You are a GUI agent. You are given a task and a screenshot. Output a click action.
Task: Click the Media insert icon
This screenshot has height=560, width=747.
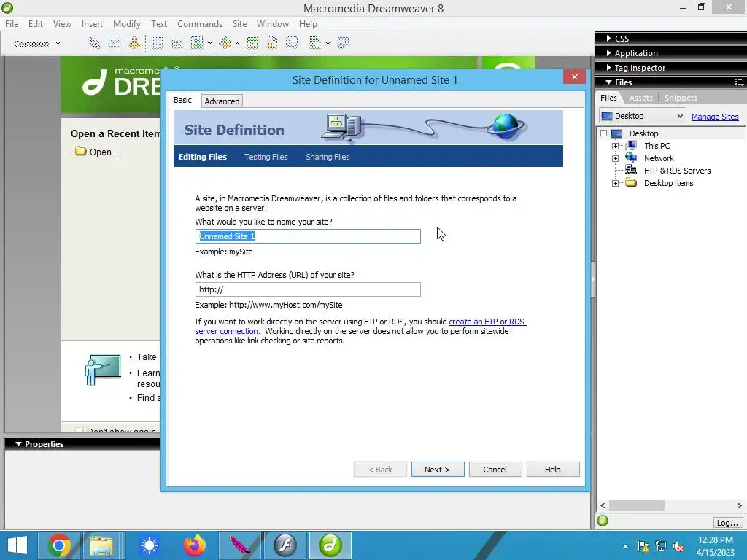tap(225, 43)
